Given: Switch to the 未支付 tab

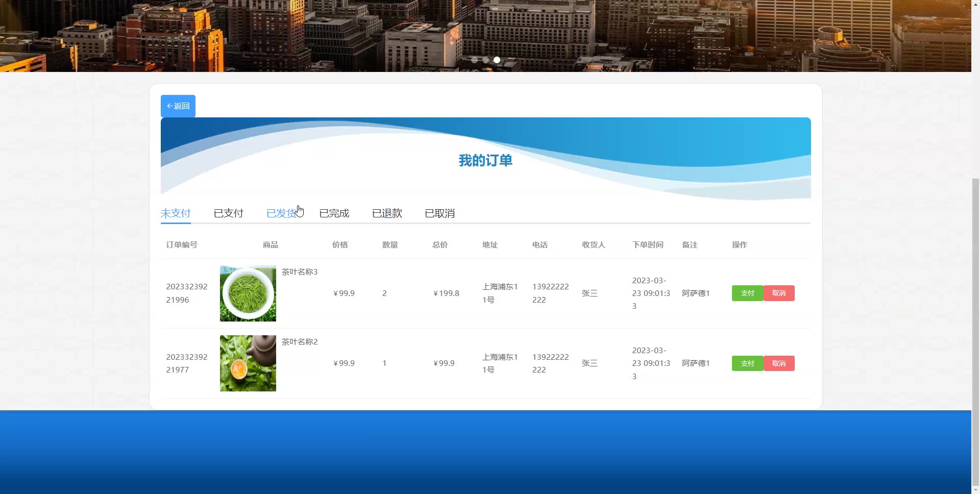Looking at the screenshot, I should [176, 213].
